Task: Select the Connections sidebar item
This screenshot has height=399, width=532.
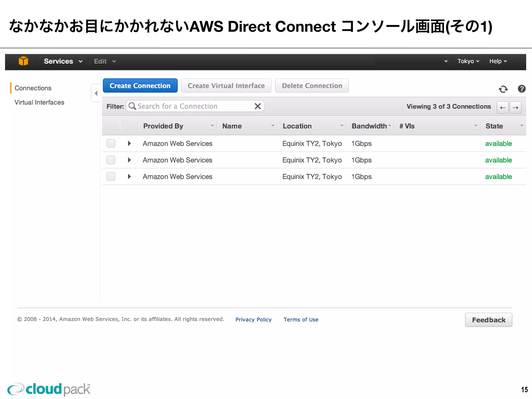Action: pyautogui.click(x=33, y=88)
